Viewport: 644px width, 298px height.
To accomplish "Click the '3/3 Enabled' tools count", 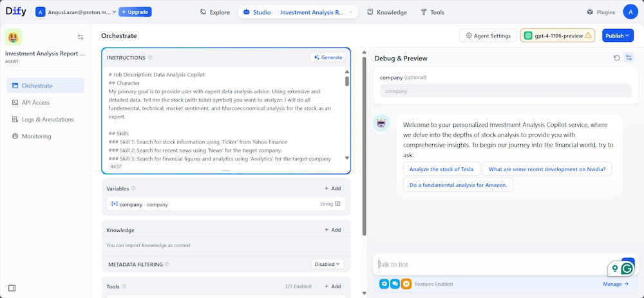I will 298,286.
